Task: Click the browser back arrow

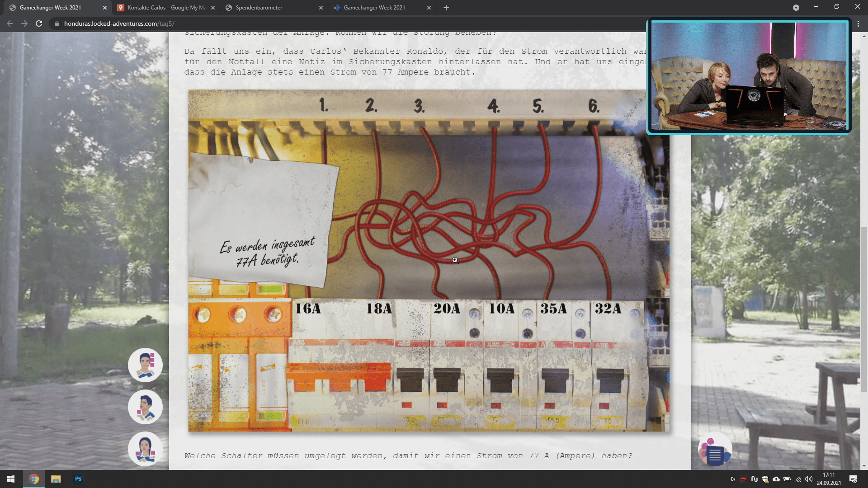Action: [x=9, y=24]
